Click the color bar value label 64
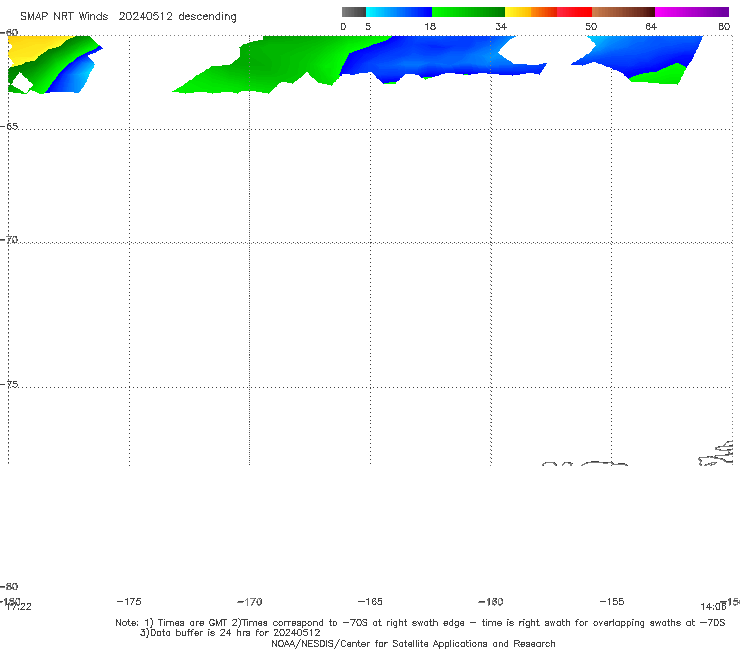This screenshot has height=650, width=740. point(651,26)
